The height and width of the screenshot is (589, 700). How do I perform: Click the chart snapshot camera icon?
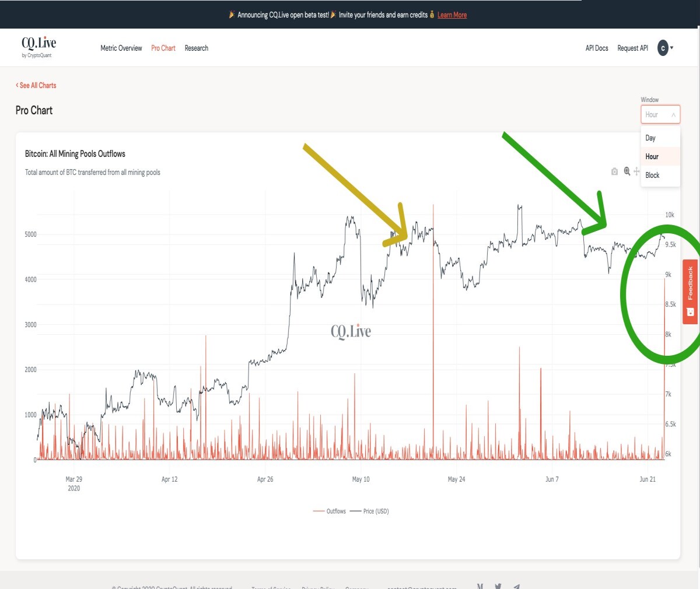pos(614,171)
